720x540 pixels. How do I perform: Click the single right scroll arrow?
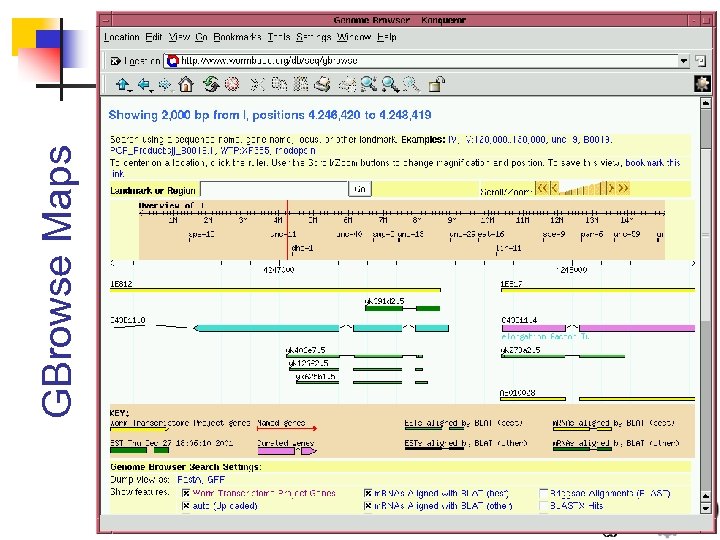611,188
